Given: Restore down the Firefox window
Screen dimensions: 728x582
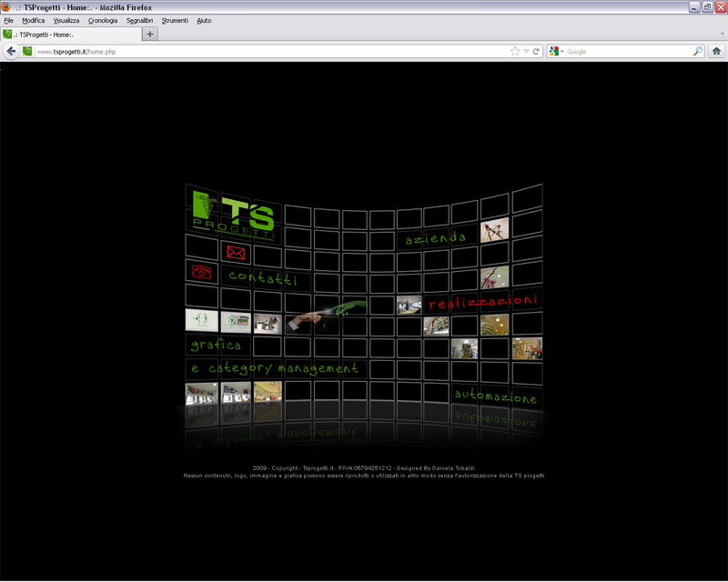Looking at the screenshot, I should (x=707, y=7).
